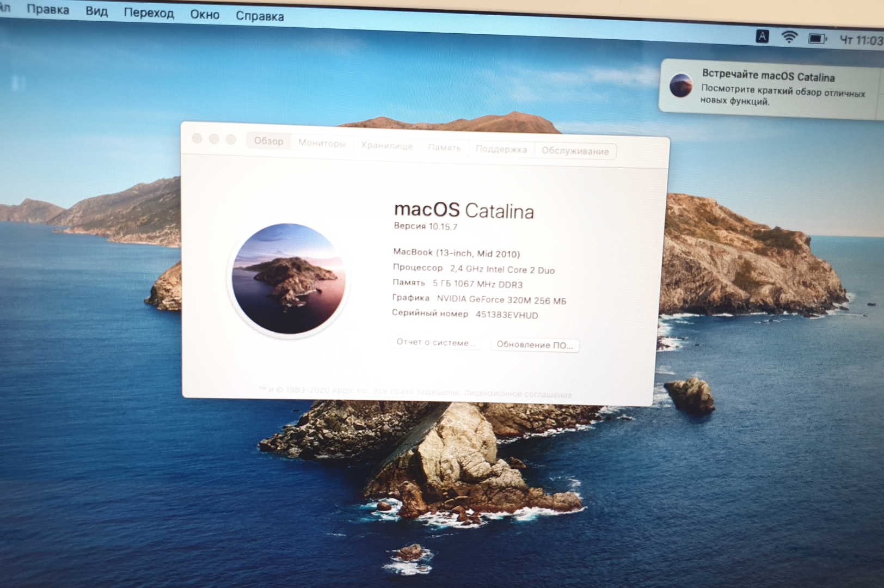This screenshot has width=884, height=588.
Task: Click the Catalina notification icon
Action: pyautogui.click(x=681, y=85)
